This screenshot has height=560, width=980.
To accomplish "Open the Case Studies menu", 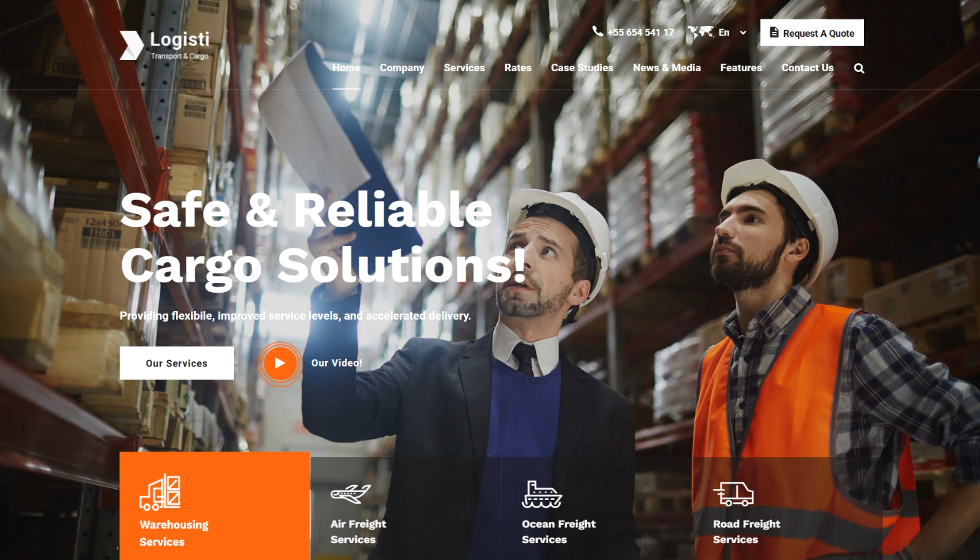I will [582, 67].
